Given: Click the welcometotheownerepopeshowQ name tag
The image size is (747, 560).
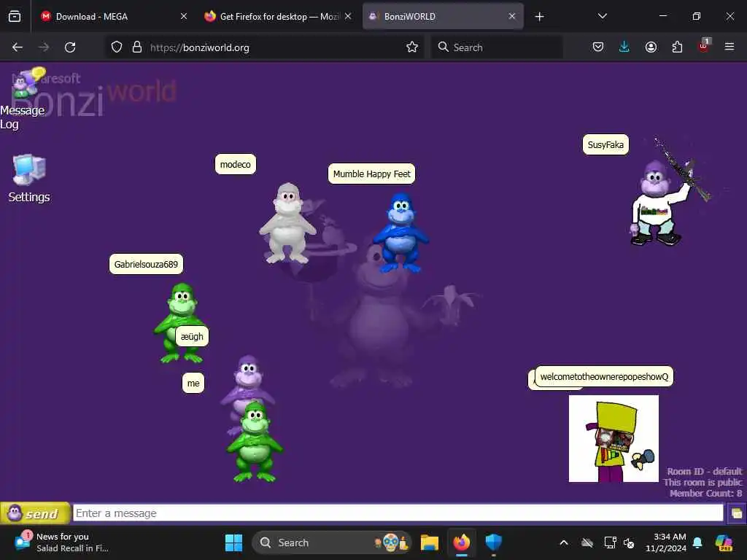Looking at the screenshot, I should tap(604, 377).
